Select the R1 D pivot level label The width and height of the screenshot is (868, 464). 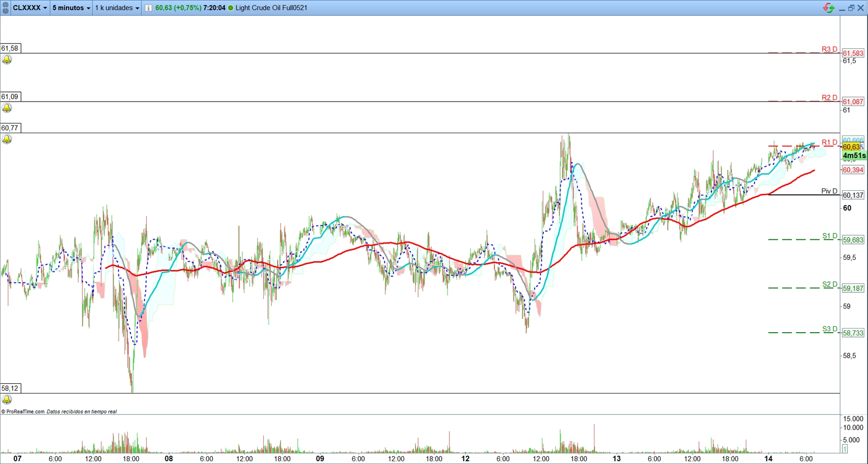point(829,142)
